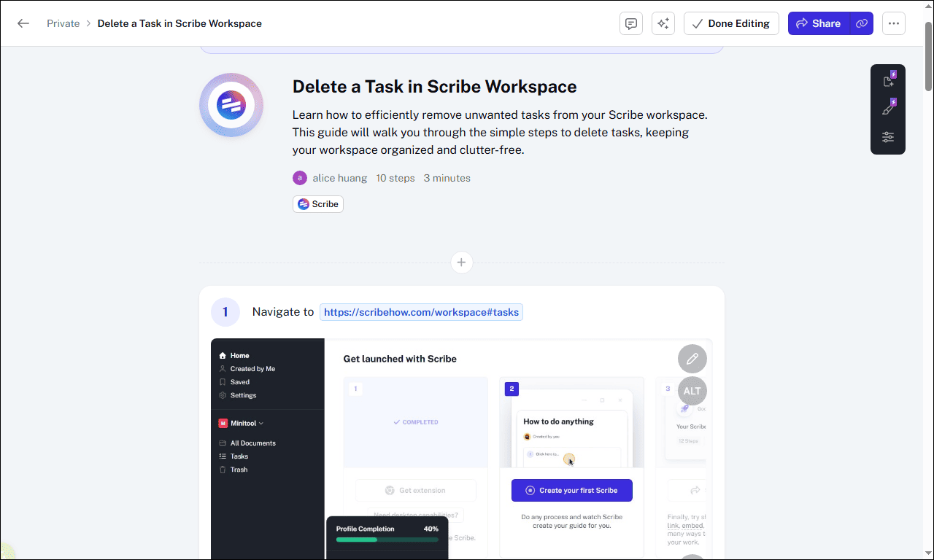Click the Share button
Image resolution: width=934 pixels, height=560 pixels.
(x=819, y=23)
